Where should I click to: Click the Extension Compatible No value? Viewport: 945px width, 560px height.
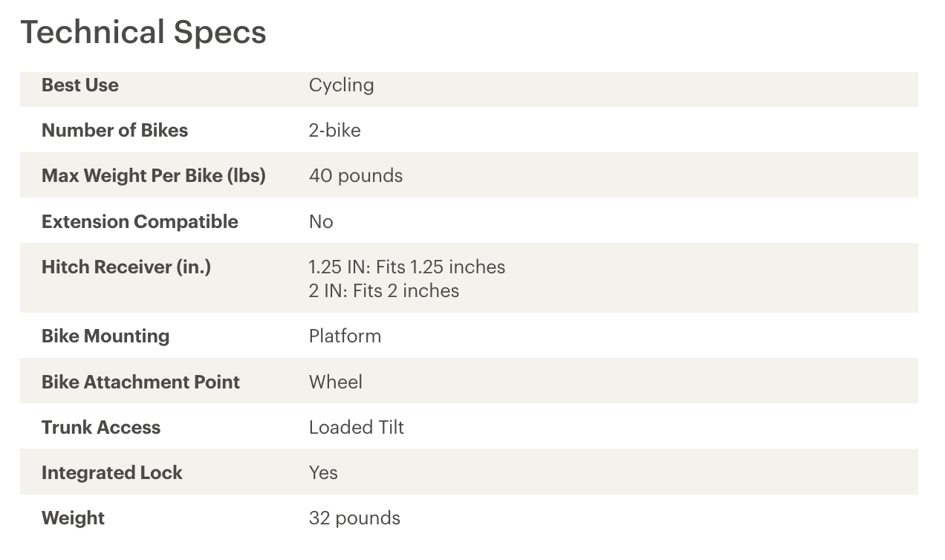click(x=321, y=222)
